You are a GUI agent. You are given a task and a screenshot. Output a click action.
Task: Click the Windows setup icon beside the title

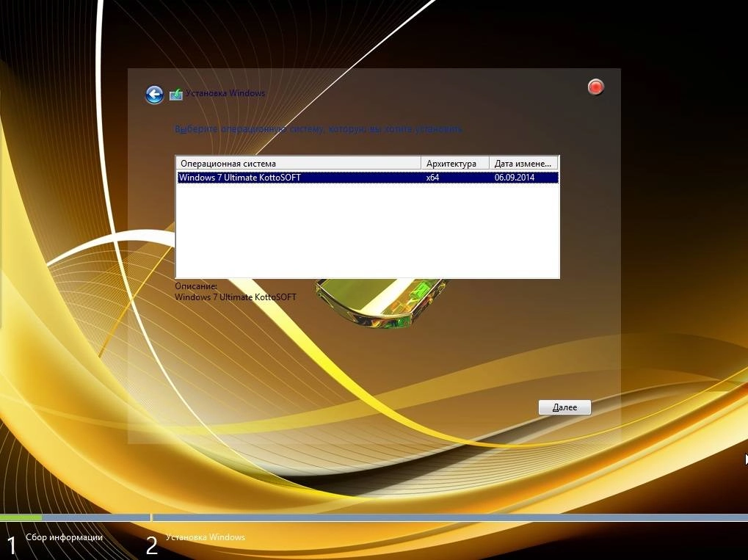click(x=176, y=95)
